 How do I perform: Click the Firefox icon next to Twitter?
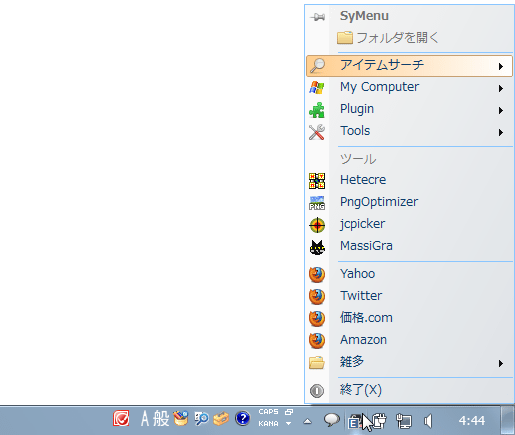tap(317, 296)
